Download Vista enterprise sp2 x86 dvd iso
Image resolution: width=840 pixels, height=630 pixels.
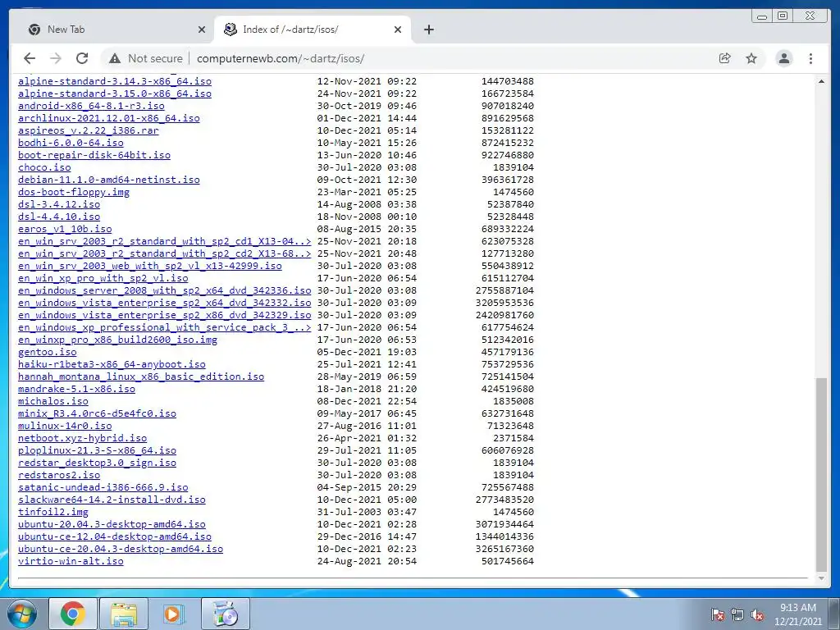coord(164,316)
